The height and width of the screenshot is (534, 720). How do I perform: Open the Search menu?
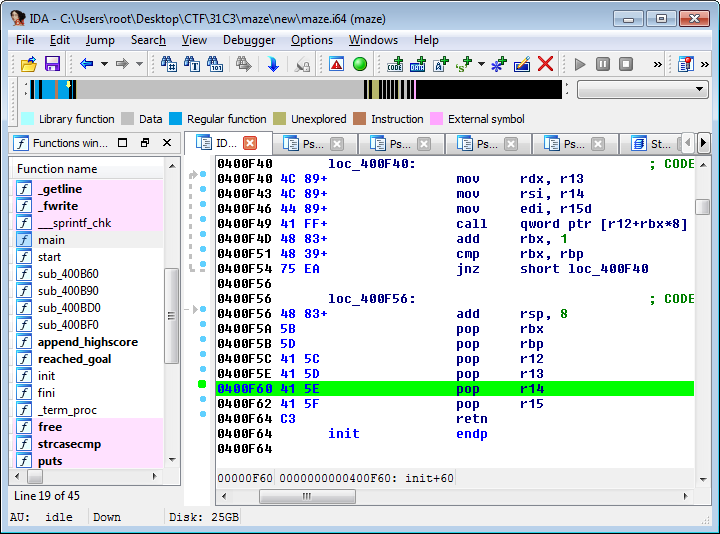[x=148, y=40]
